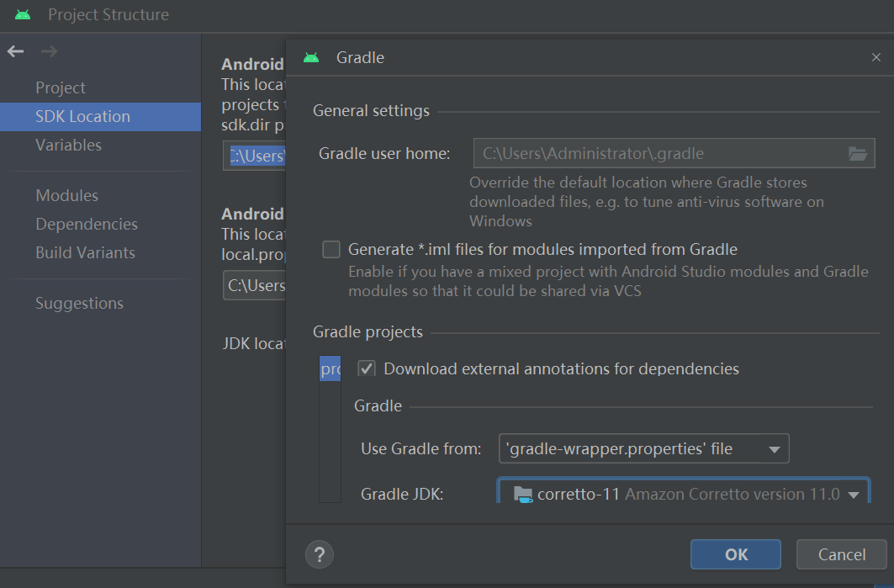
Task: Open the Variables section
Action: tap(68, 146)
